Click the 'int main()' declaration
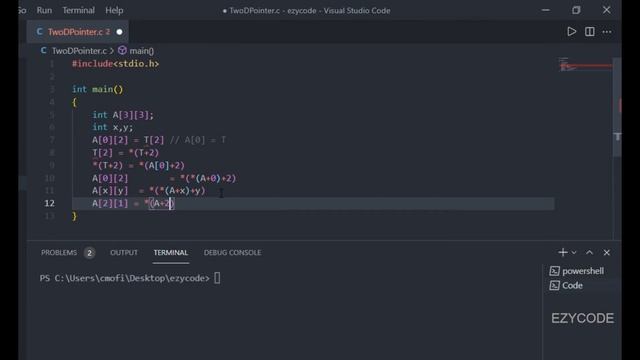The width and height of the screenshot is (640, 360). click(x=98, y=89)
